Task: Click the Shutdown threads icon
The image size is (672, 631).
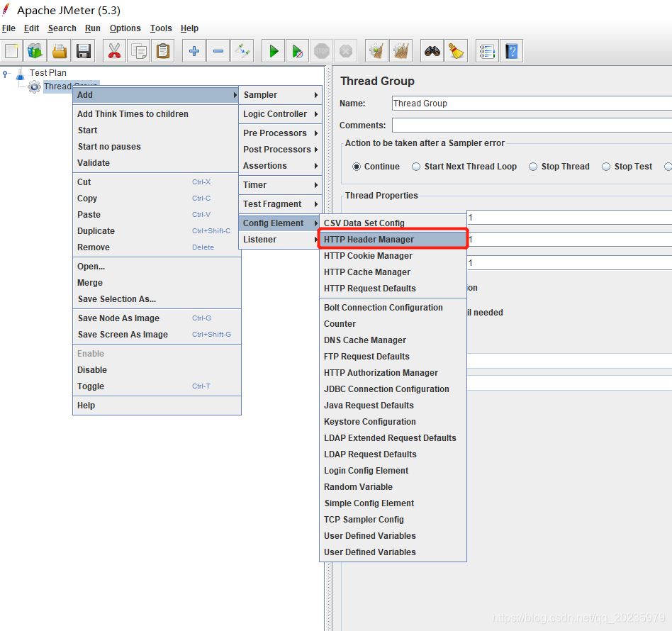Action: click(x=345, y=51)
